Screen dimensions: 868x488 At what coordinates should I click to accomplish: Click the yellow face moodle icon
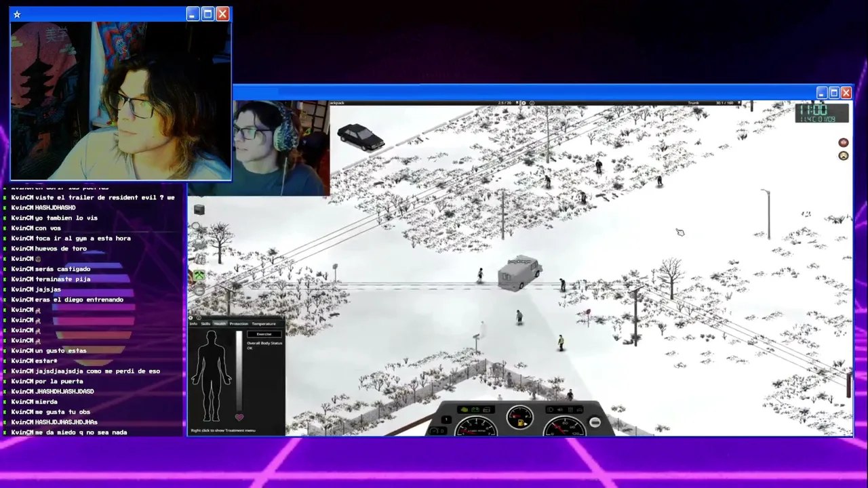tap(843, 156)
